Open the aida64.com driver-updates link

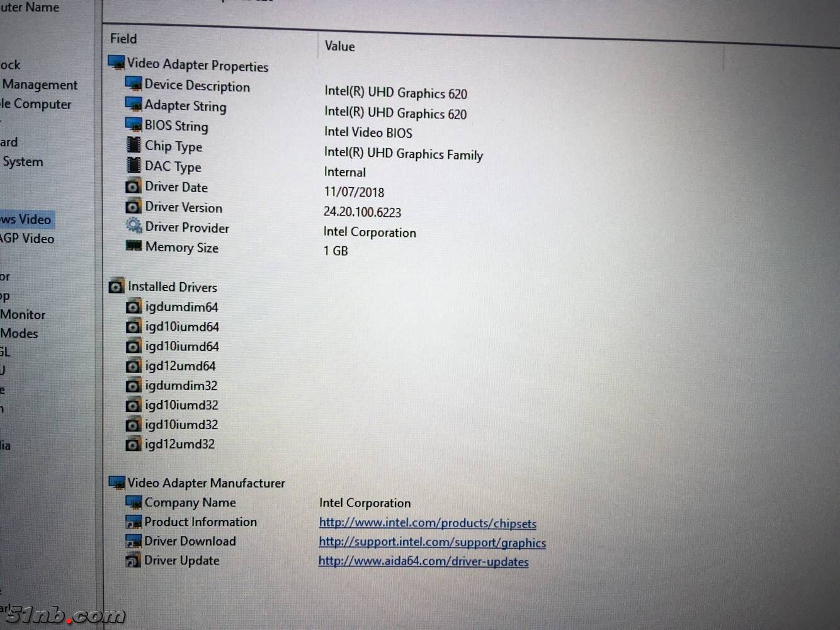pyautogui.click(x=423, y=561)
